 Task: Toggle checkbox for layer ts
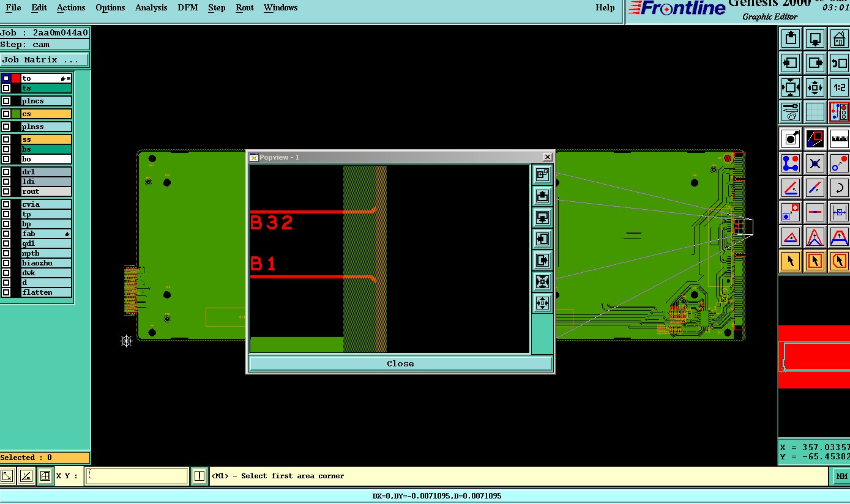[x=6, y=88]
